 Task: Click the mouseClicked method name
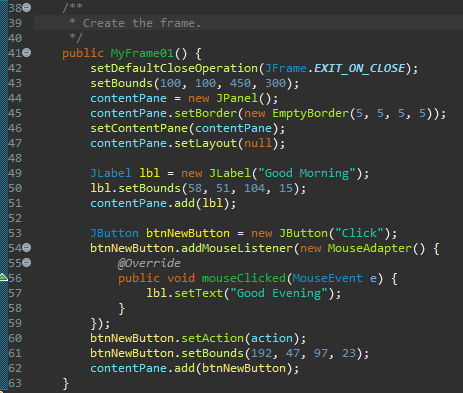244,278
